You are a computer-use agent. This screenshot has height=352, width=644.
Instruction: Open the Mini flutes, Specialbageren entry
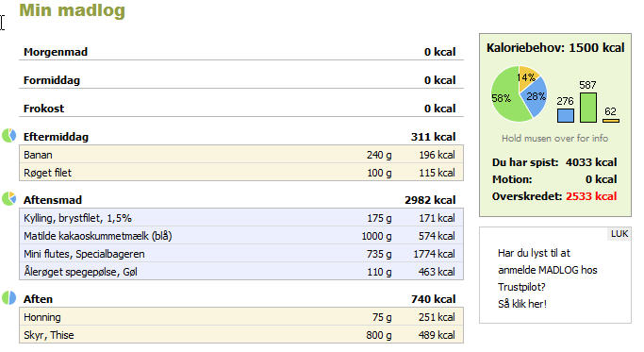click(241, 254)
